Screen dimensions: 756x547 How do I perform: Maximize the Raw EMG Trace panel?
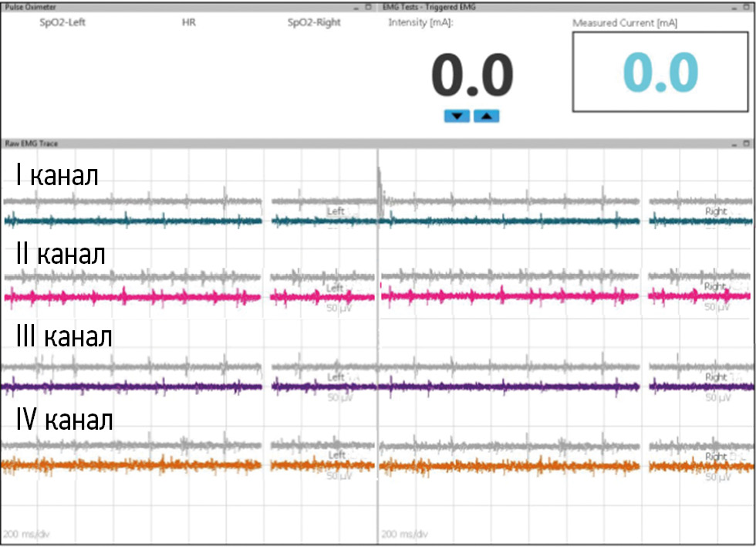coord(747,144)
